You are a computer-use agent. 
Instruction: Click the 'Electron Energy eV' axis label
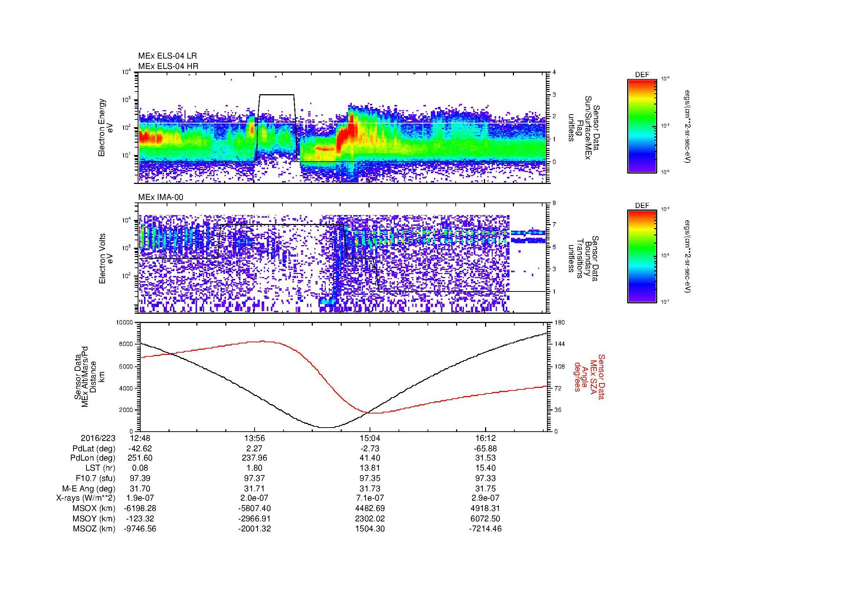(106, 128)
